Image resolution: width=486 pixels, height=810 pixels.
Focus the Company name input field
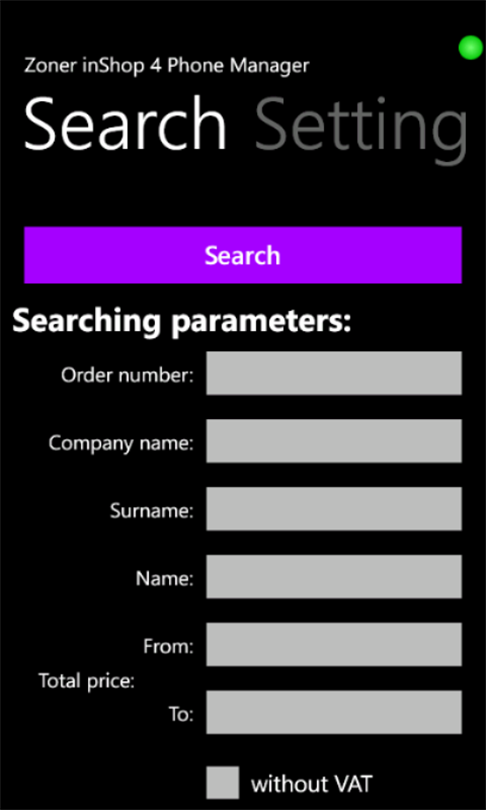click(x=334, y=441)
